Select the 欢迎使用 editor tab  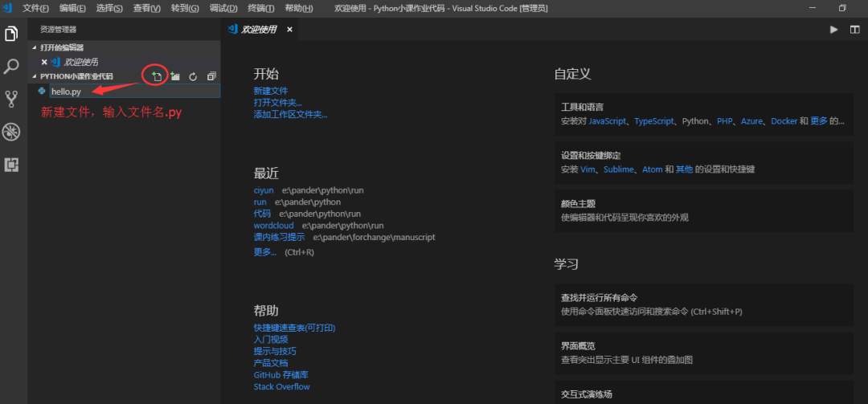point(259,30)
